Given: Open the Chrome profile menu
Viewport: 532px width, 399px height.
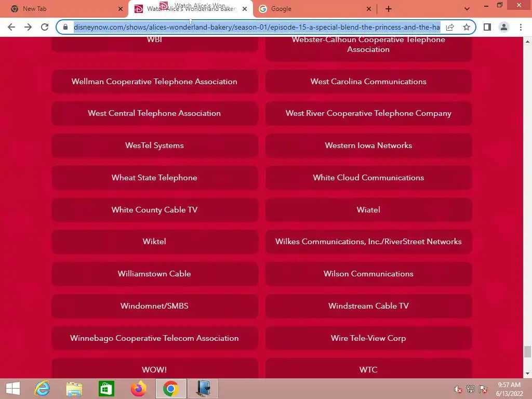Looking at the screenshot, I should [504, 27].
